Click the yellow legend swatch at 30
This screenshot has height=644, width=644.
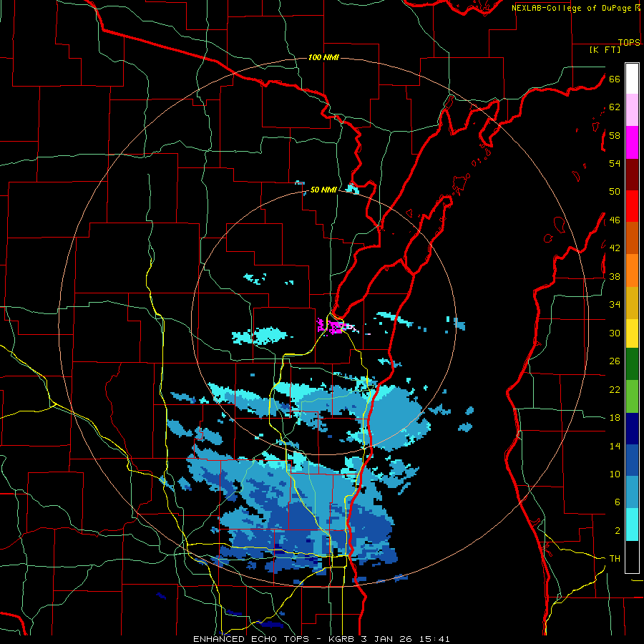(632, 333)
